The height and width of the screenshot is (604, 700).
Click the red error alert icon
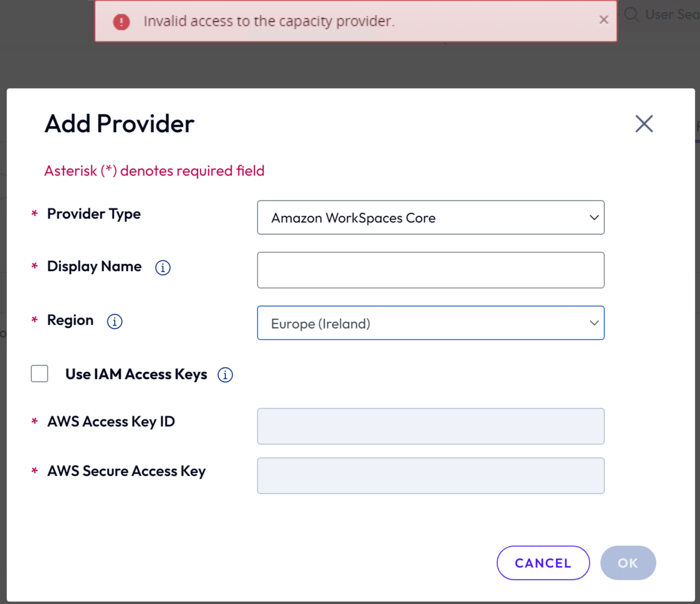point(121,22)
